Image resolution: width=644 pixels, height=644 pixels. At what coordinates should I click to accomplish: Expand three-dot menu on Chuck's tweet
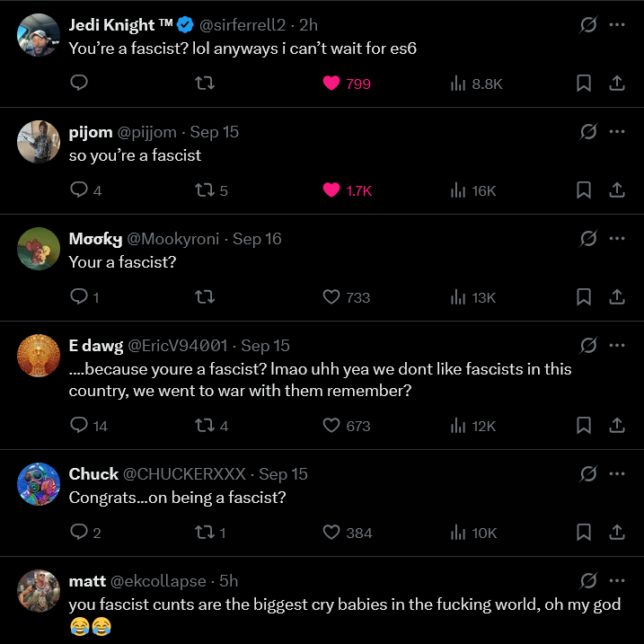[x=617, y=474]
